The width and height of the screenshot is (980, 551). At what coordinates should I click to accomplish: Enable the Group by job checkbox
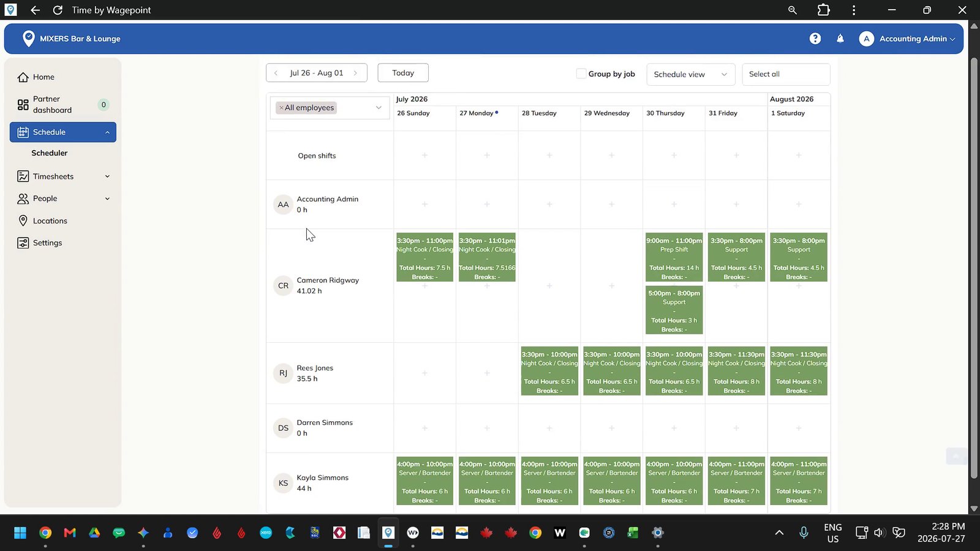coord(581,73)
